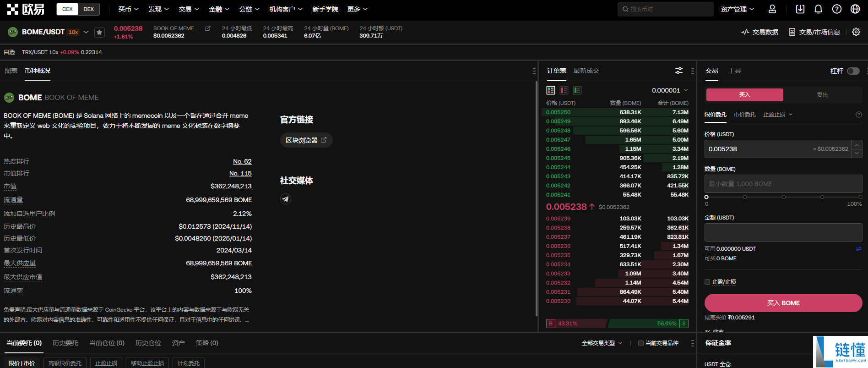The image size is (868, 368).
Task: Click the TRX/USDT 10x watchlist item
Action: (x=62, y=52)
